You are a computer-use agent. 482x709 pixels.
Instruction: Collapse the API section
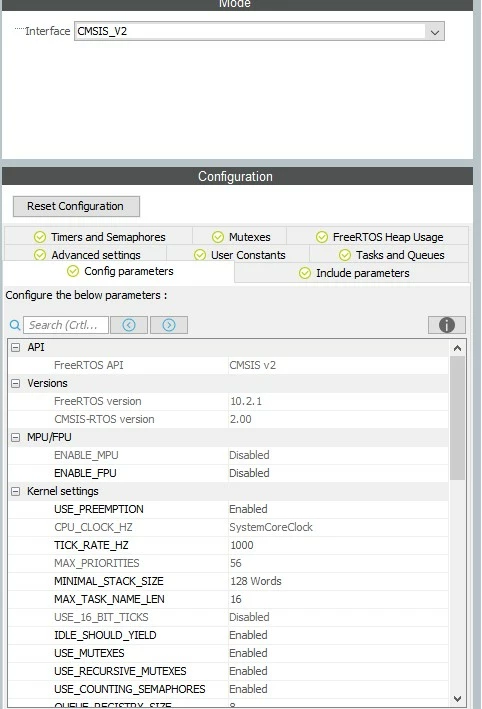15,347
